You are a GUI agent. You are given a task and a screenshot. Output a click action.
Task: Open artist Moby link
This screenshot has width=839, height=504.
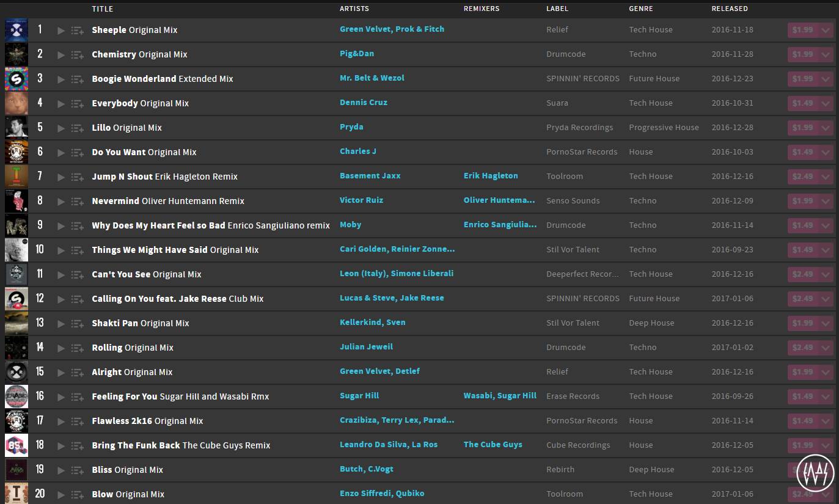(351, 225)
